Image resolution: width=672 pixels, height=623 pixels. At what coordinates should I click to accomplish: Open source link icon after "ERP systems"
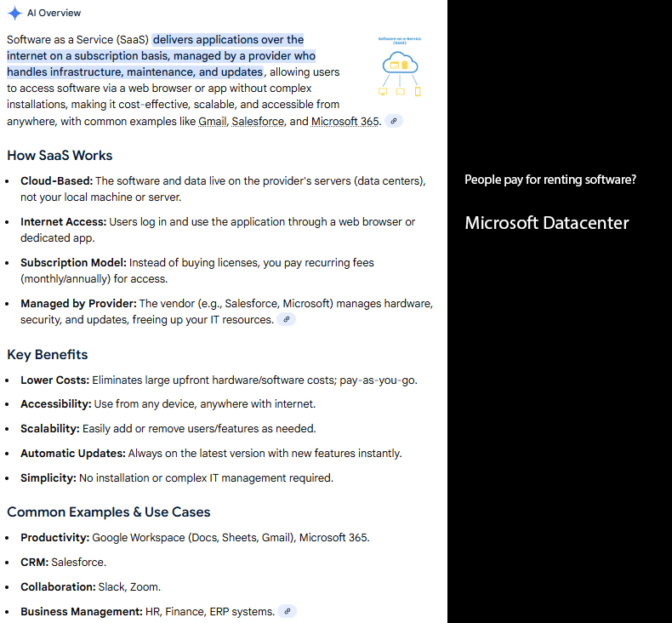click(x=288, y=611)
